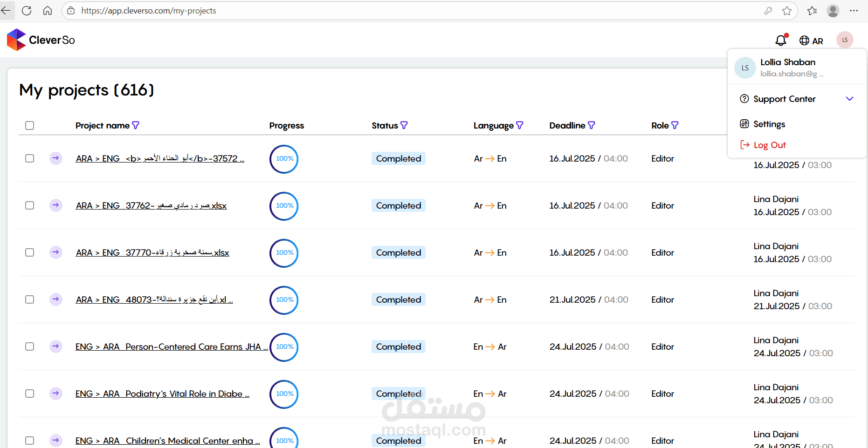Click Lina Dajani in the 37762 row
Screen dimensions: 868x448
pos(776,199)
